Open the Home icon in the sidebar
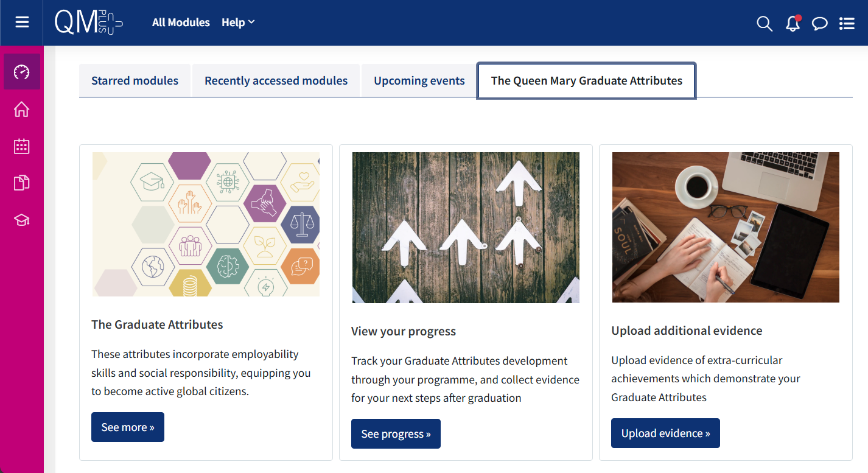The height and width of the screenshot is (473, 868). [21, 109]
